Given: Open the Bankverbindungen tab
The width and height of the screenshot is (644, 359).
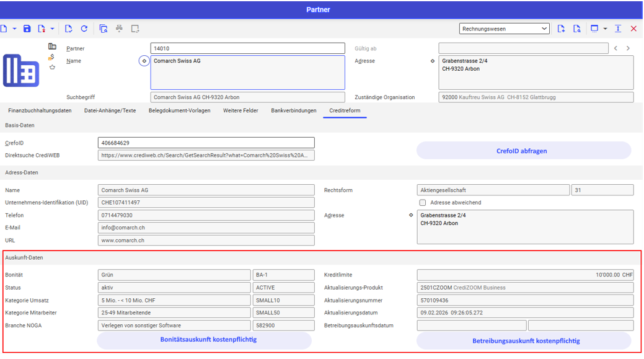Looking at the screenshot, I should coord(293,110).
